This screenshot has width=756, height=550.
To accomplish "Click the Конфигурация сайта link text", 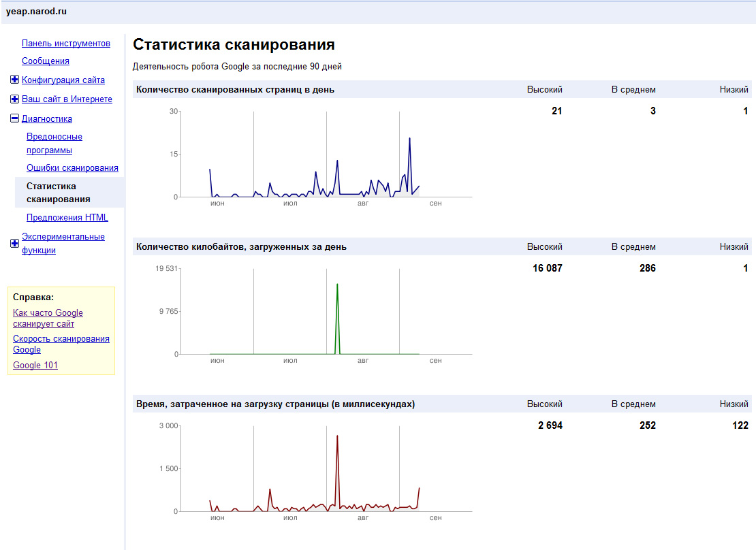I will (x=63, y=80).
